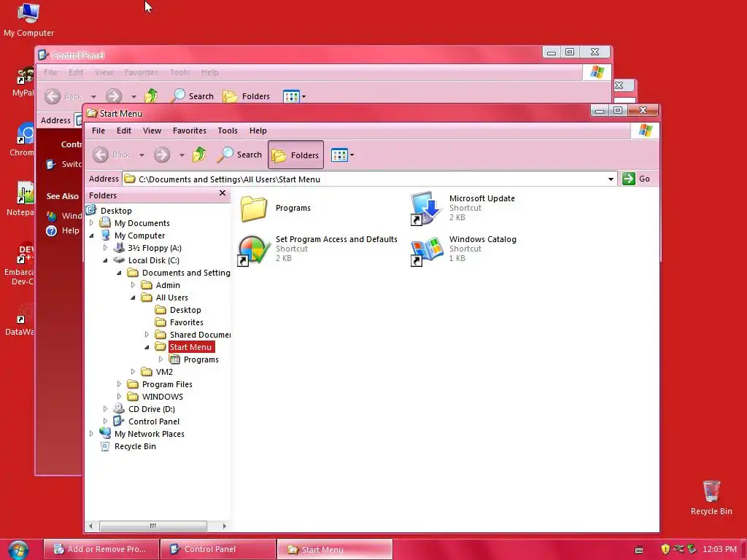Open Favorites menu in Start Menu window
This screenshot has height=560, width=747.
pos(190,131)
